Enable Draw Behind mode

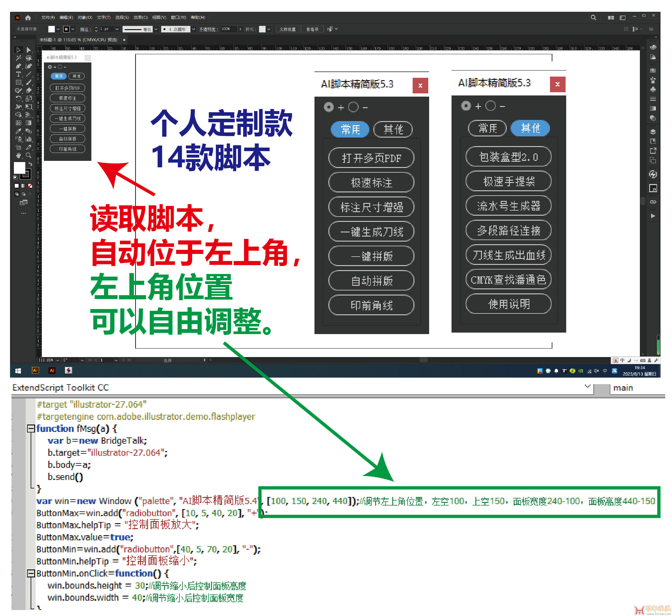[x=23, y=194]
